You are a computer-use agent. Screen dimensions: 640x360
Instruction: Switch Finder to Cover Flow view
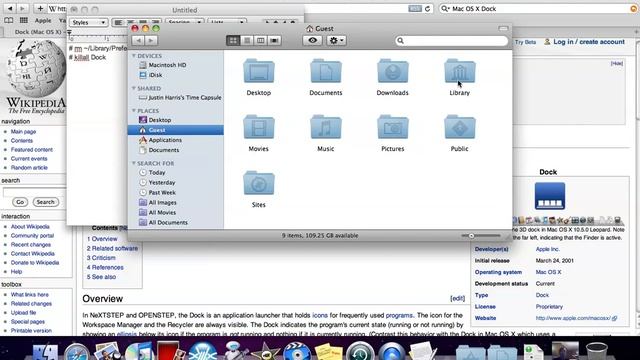[274, 40]
